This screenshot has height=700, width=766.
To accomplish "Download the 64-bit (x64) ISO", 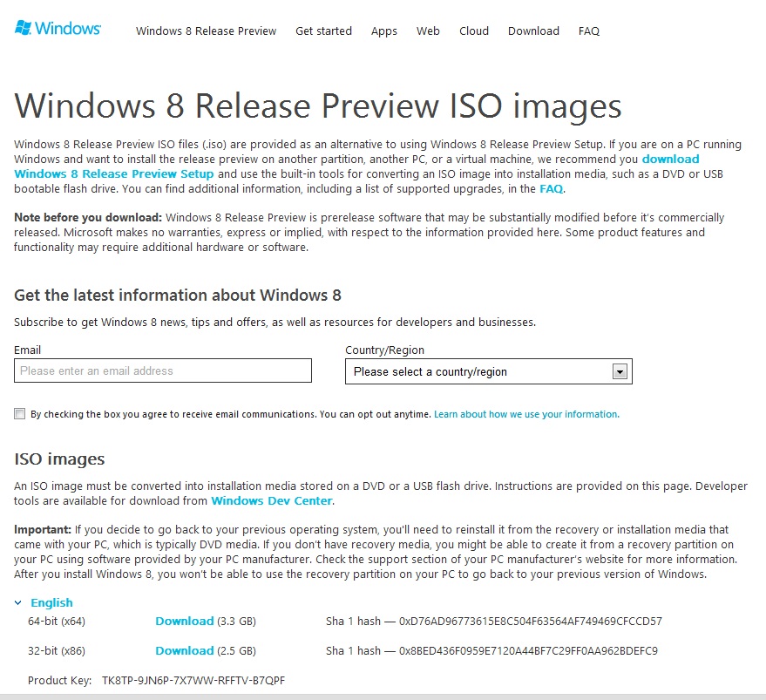I will click(185, 622).
